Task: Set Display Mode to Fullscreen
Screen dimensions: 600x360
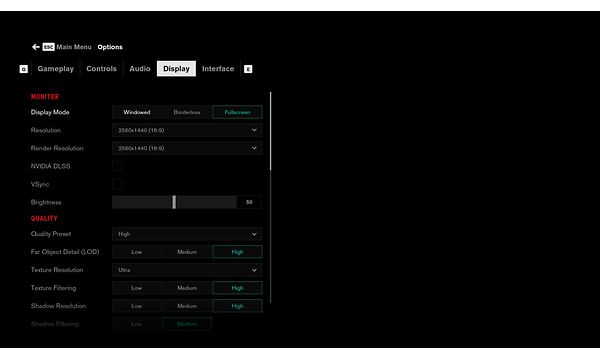Action: tap(237, 112)
